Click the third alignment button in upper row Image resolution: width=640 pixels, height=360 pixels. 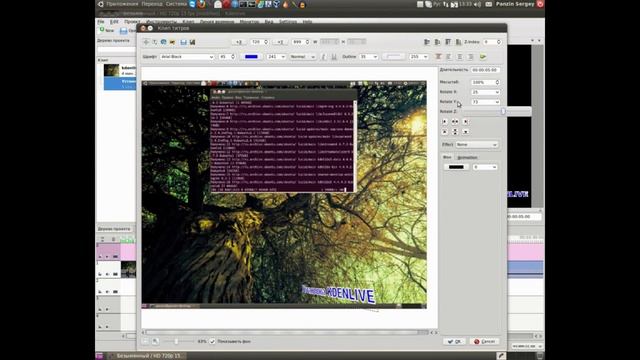(x=465, y=122)
